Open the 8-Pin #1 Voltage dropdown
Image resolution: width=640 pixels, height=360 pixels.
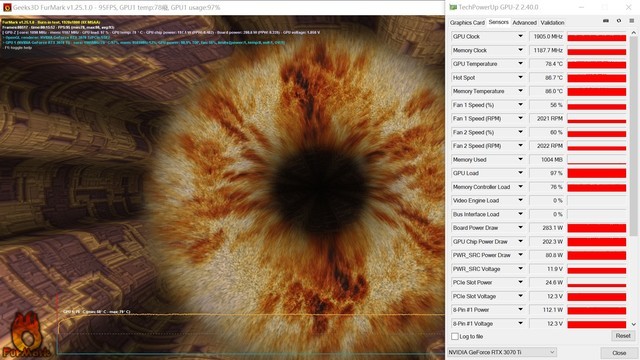pyautogui.click(x=520, y=324)
